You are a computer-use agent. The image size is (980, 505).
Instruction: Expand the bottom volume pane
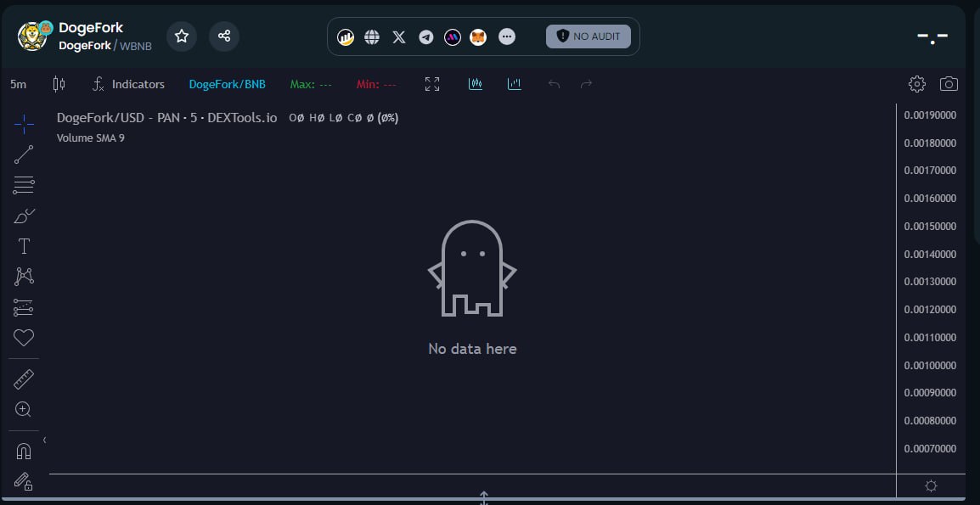483,498
